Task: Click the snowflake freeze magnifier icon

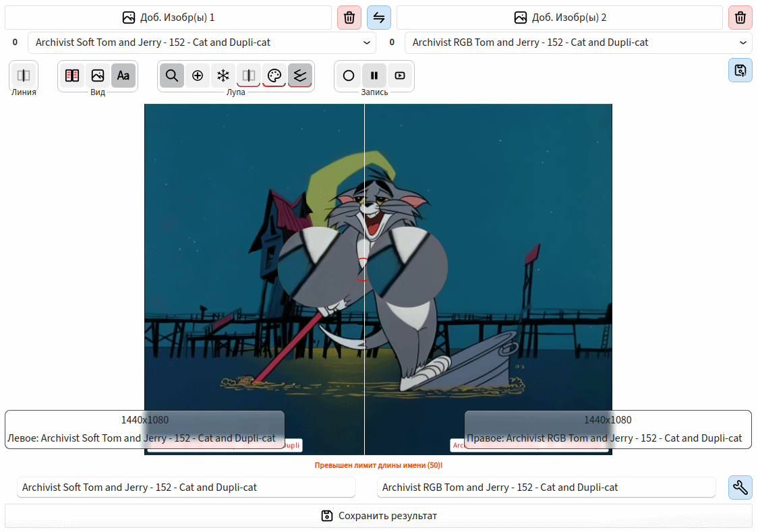Action: [223, 76]
